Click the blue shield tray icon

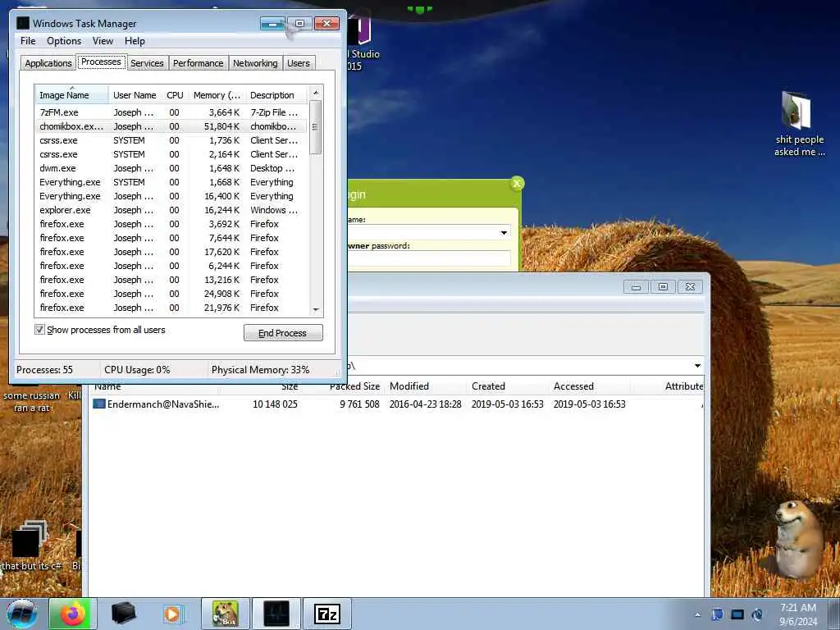(x=717, y=614)
